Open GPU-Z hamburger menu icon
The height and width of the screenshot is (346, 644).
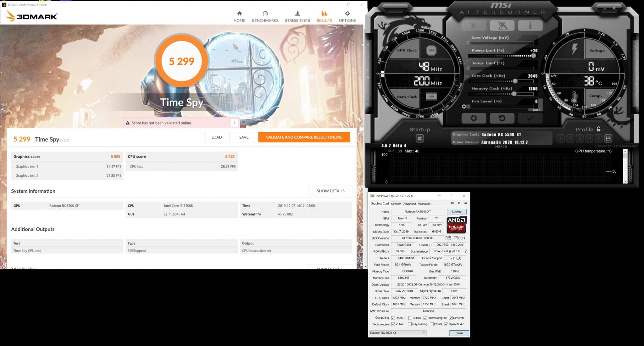click(465, 203)
